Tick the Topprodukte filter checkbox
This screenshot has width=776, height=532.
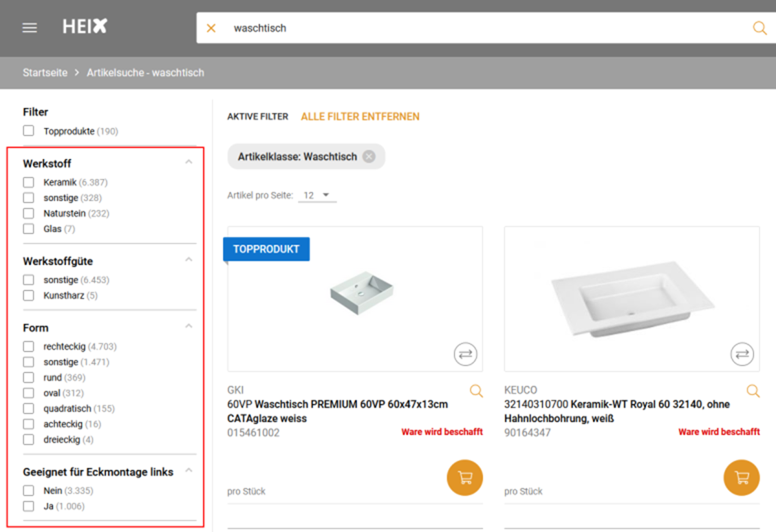(29, 131)
